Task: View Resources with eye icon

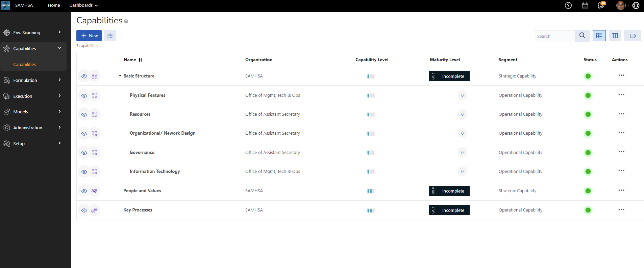Action: tap(84, 114)
